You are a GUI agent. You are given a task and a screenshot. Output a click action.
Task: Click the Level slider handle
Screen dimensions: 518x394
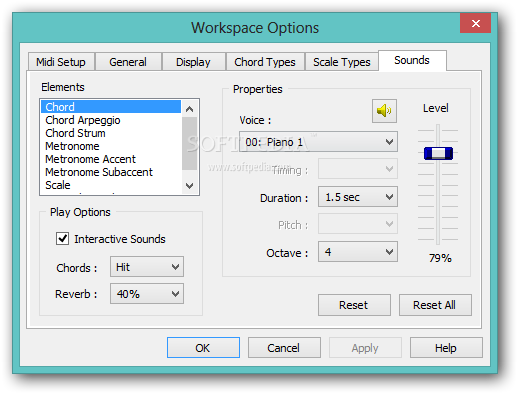point(438,153)
